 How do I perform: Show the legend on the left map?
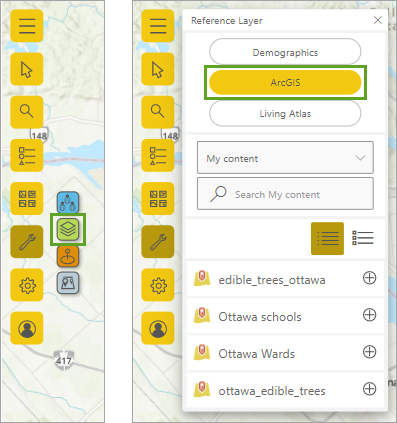(27, 155)
